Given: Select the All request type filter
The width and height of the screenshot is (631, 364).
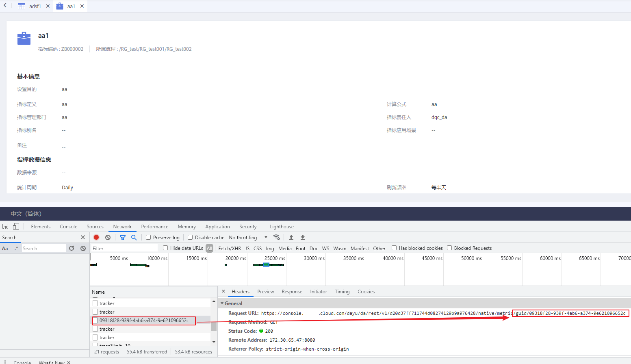Looking at the screenshot, I should tap(209, 248).
